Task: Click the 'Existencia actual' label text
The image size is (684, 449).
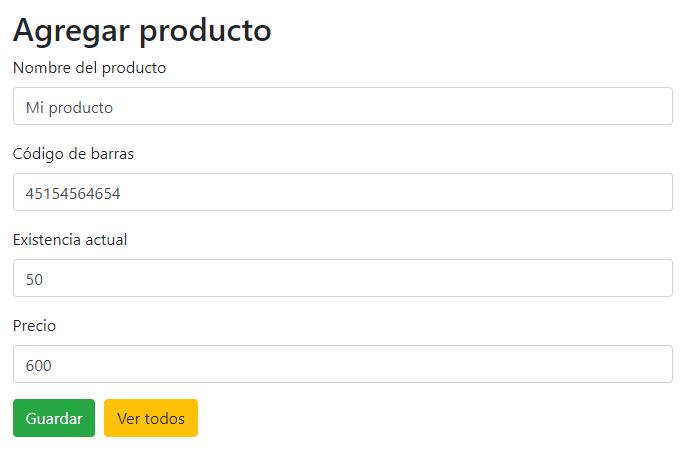Action: point(70,240)
